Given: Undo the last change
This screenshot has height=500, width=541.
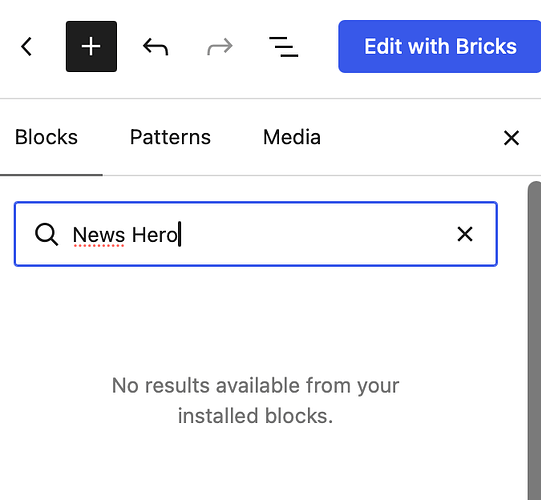Looking at the screenshot, I should 156,47.
